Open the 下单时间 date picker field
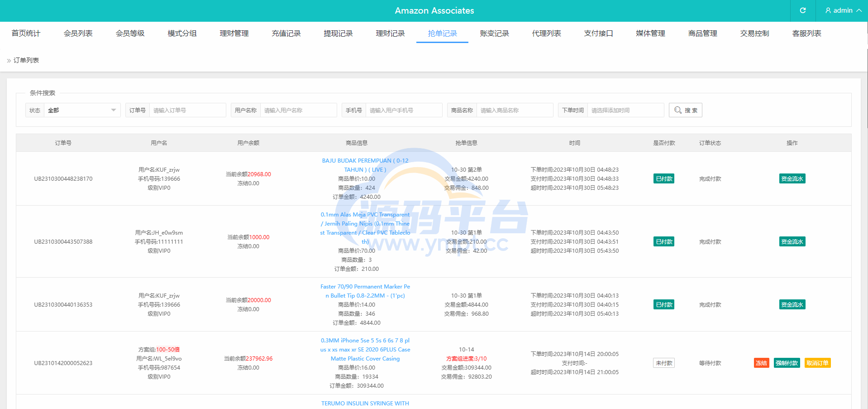Screen dimensions: 868x409 [x=625, y=110]
